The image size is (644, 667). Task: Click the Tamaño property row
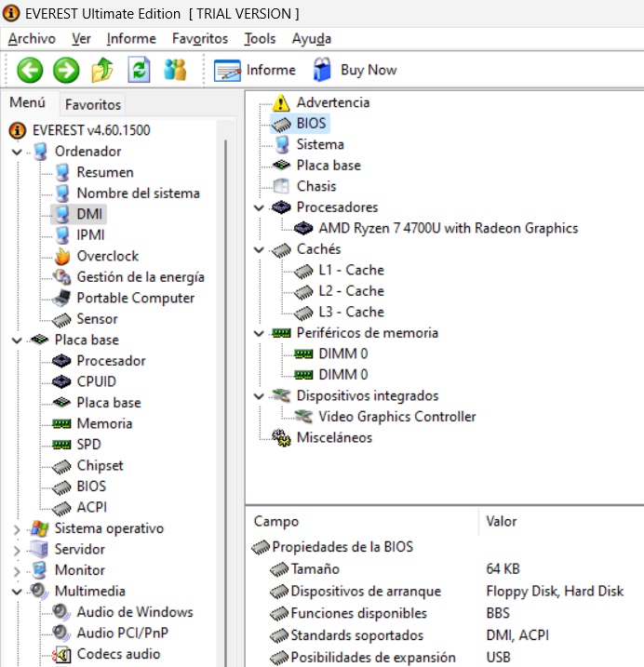[445, 569]
